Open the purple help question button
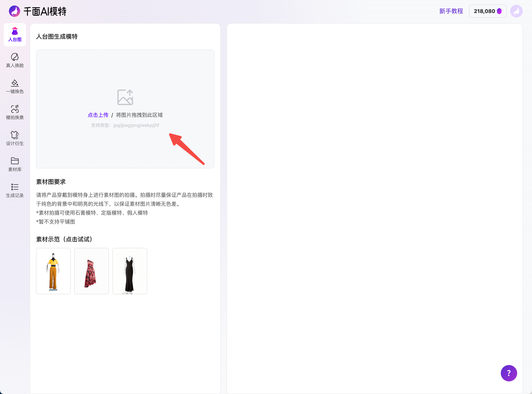Image resolution: width=532 pixels, height=394 pixels. pos(509,373)
